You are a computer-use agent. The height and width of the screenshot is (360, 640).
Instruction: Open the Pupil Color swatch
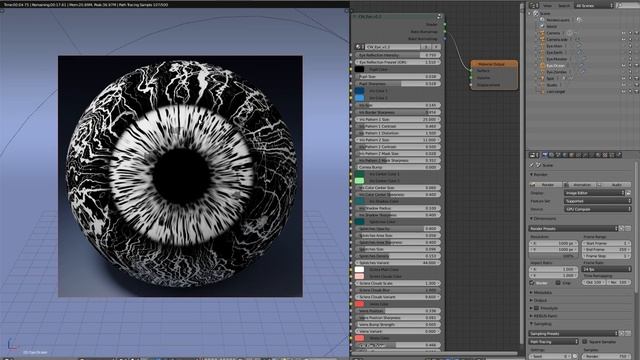point(359,69)
